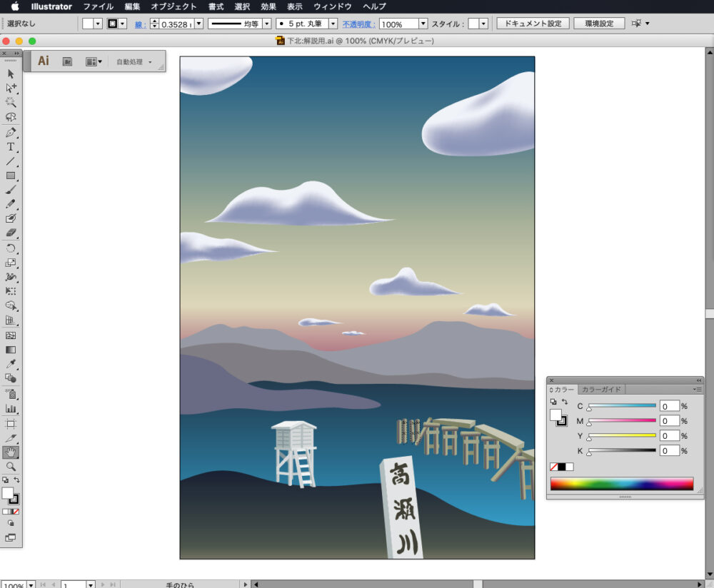Screen dimensions: 714x588
Task: Select the Type tool in toolbar
Action: 11,147
